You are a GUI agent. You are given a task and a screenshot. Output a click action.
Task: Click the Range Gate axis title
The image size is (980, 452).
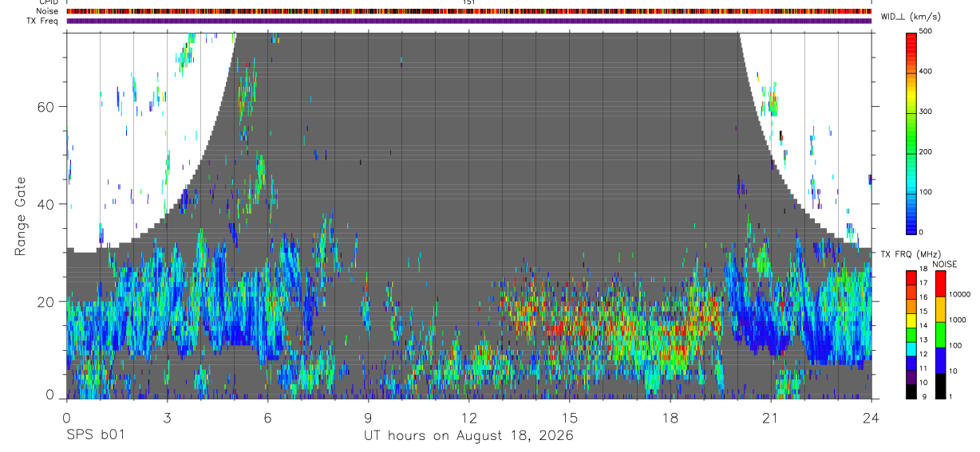[22, 215]
